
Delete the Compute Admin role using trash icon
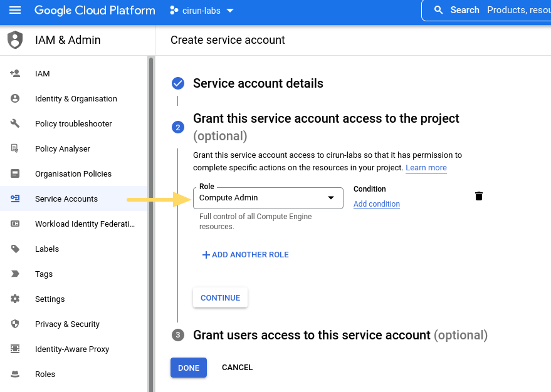coord(478,196)
